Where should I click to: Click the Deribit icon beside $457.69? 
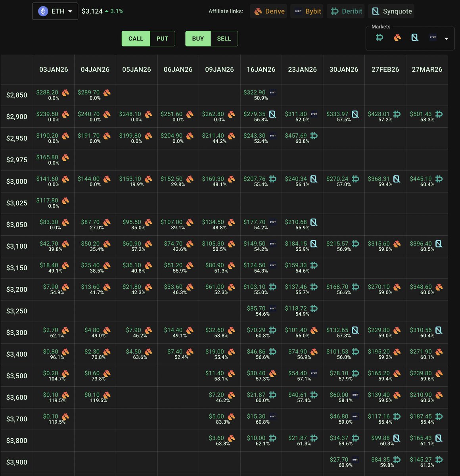coord(314,136)
